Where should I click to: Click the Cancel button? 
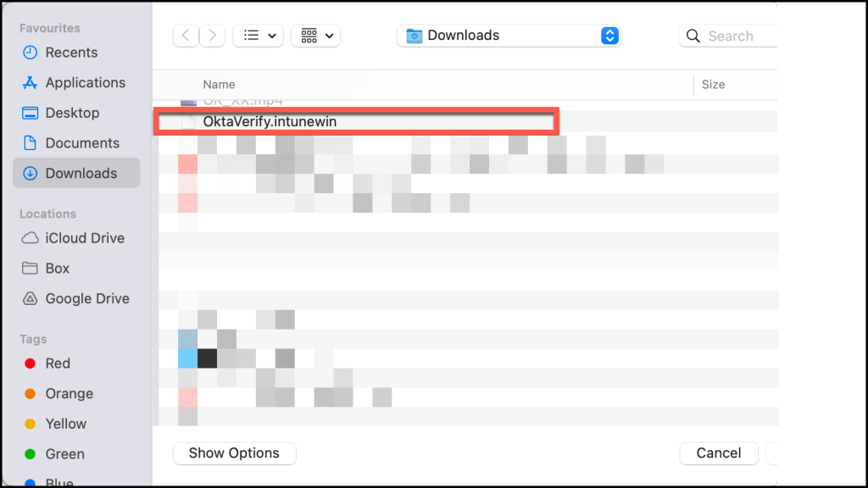(719, 453)
